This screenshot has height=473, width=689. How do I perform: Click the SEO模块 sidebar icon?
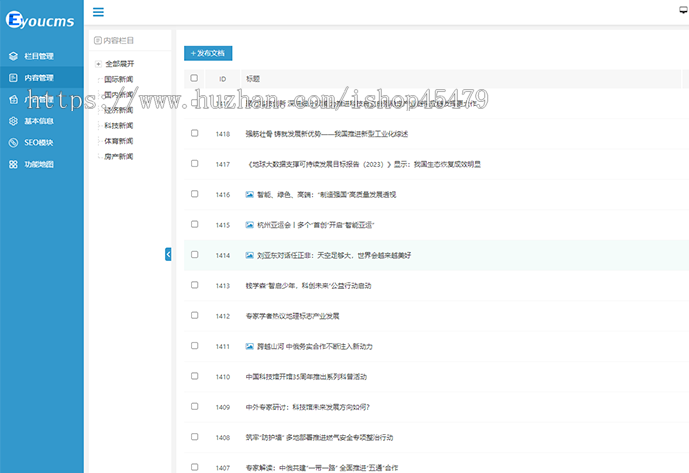[13, 142]
